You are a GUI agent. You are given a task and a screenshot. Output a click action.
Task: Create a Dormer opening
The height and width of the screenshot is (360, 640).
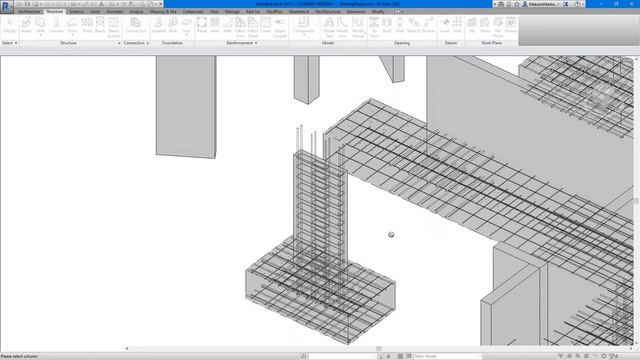pyautogui.click(x=428, y=25)
